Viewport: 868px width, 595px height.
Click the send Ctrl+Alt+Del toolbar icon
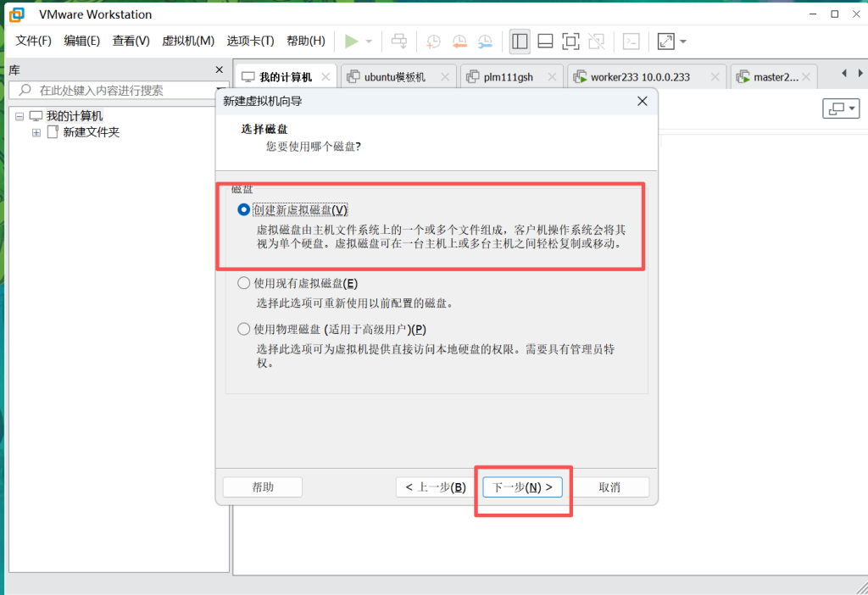399,41
